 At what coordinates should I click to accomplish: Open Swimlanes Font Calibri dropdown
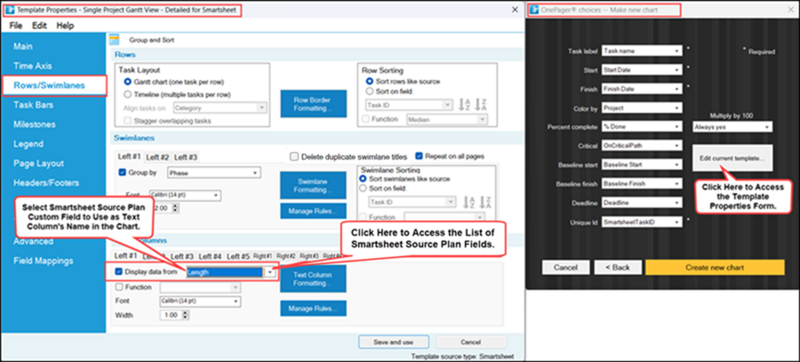[216, 195]
